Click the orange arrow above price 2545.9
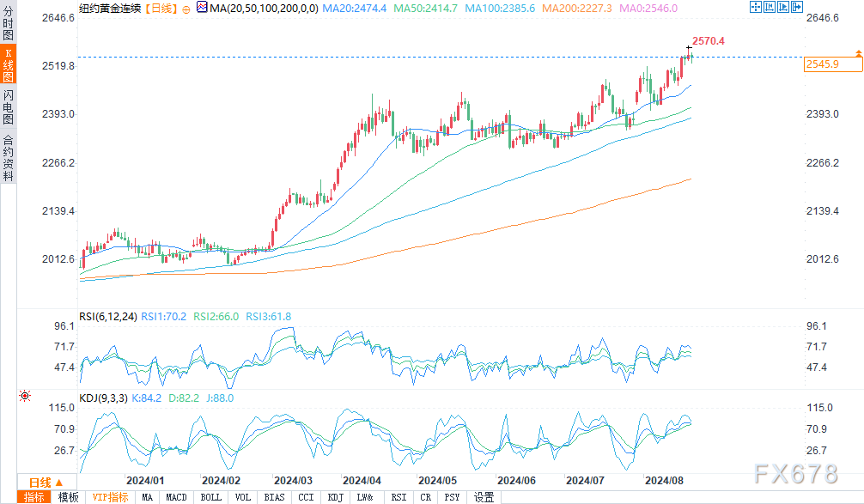This screenshot has height=504, width=864. [859, 53]
